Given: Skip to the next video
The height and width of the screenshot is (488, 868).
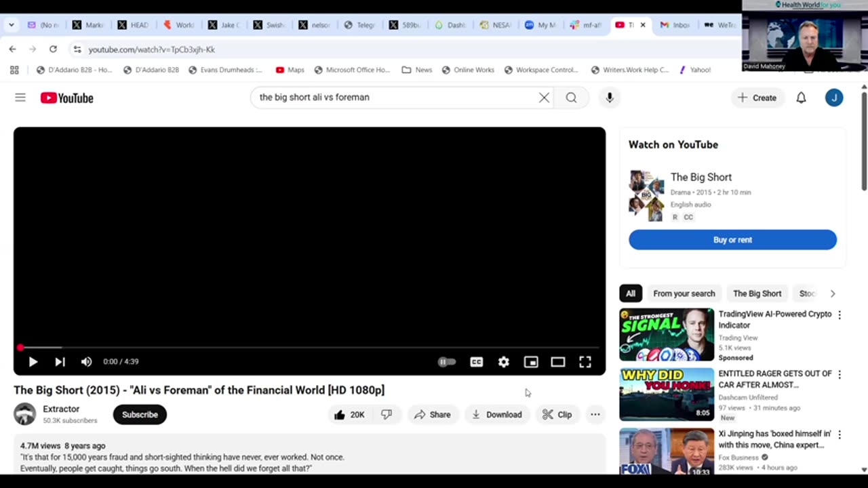Looking at the screenshot, I should pos(60,362).
